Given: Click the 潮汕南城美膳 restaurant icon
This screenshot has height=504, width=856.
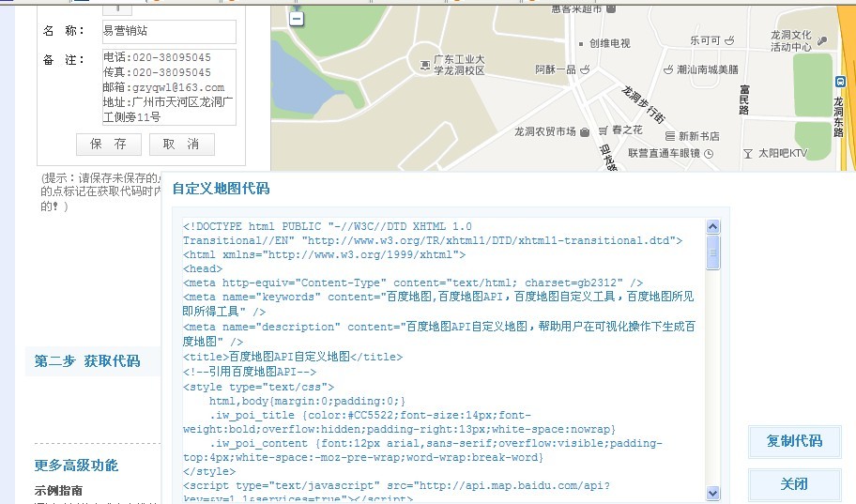Looking at the screenshot, I should [x=668, y=69].
